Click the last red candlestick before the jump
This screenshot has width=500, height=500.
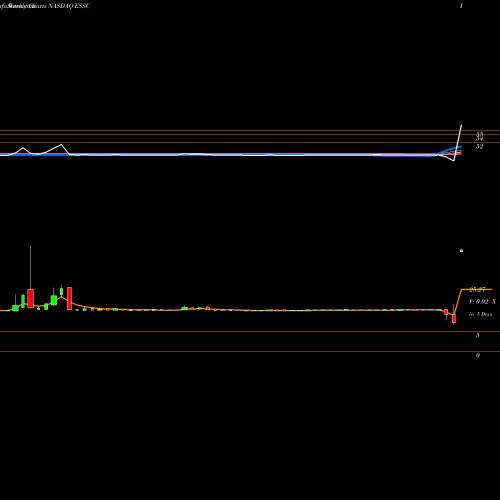click(454, 318)
